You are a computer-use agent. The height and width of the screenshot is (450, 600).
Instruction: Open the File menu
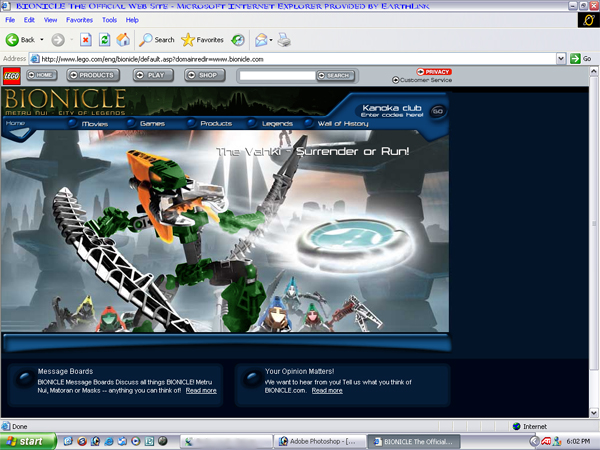[10, 20]
